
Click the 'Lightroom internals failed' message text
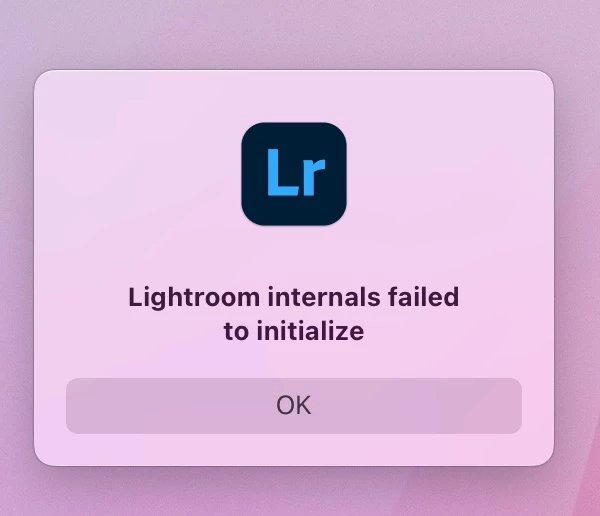click(x=294, y=297)
